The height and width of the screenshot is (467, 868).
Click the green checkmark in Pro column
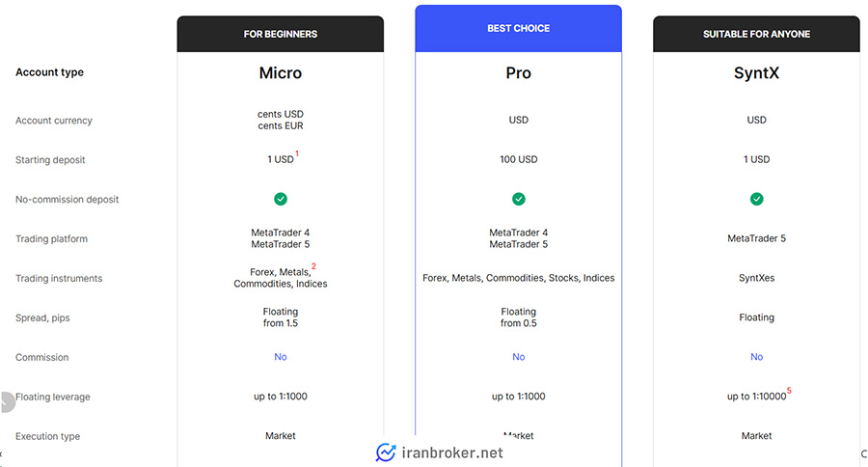click(518, 199)
